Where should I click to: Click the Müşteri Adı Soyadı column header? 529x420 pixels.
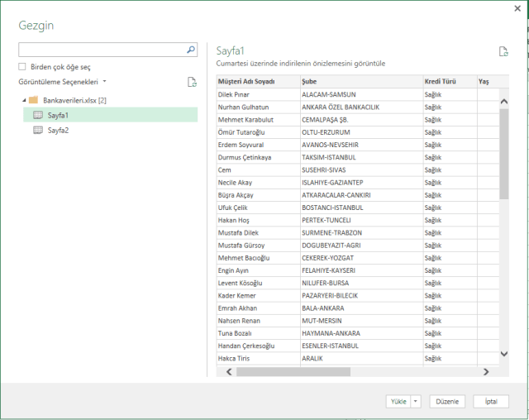click(258, 81)
